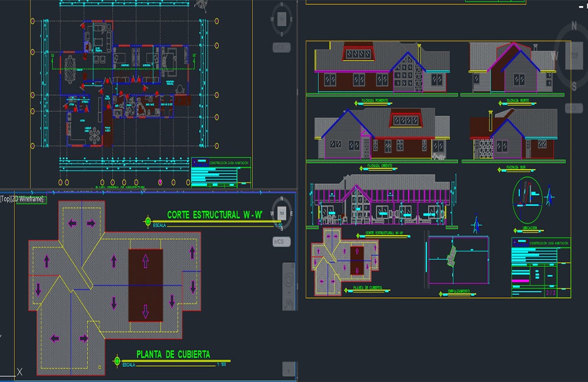Viewport: 588px width, 382px height.
Task: Click N on the roof-plan viewport ViewCube compass
Action: (282, 199)
